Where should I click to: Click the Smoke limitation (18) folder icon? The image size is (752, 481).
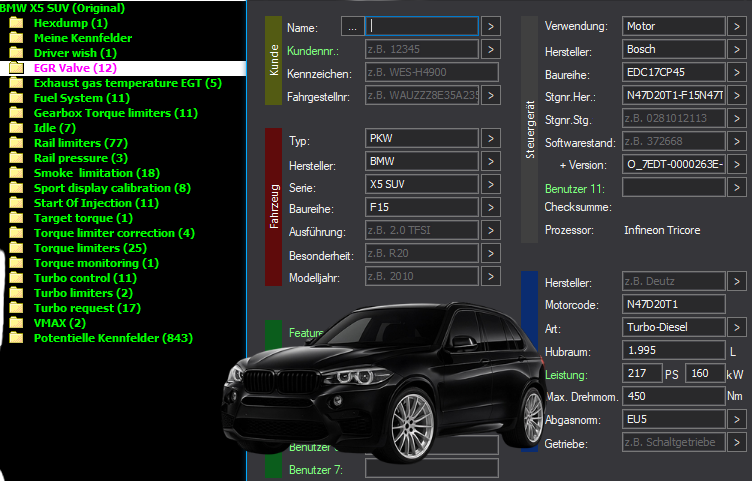16,173
